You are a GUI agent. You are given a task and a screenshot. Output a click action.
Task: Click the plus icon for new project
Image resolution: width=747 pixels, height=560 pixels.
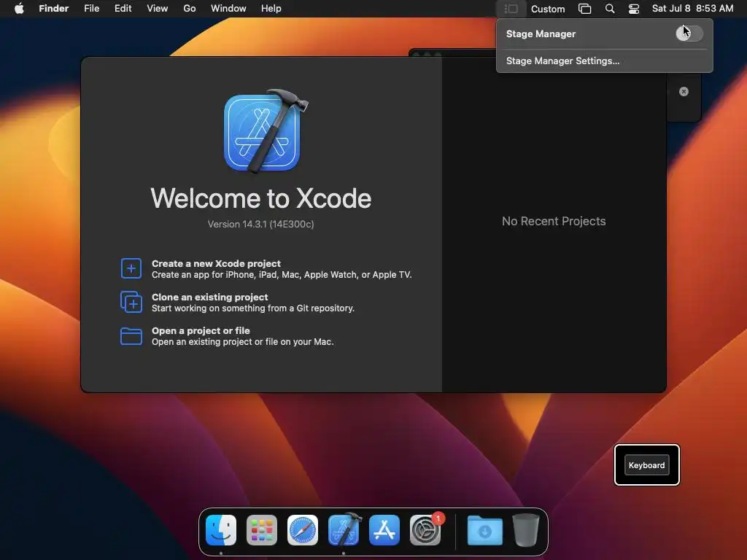(131, 268)
